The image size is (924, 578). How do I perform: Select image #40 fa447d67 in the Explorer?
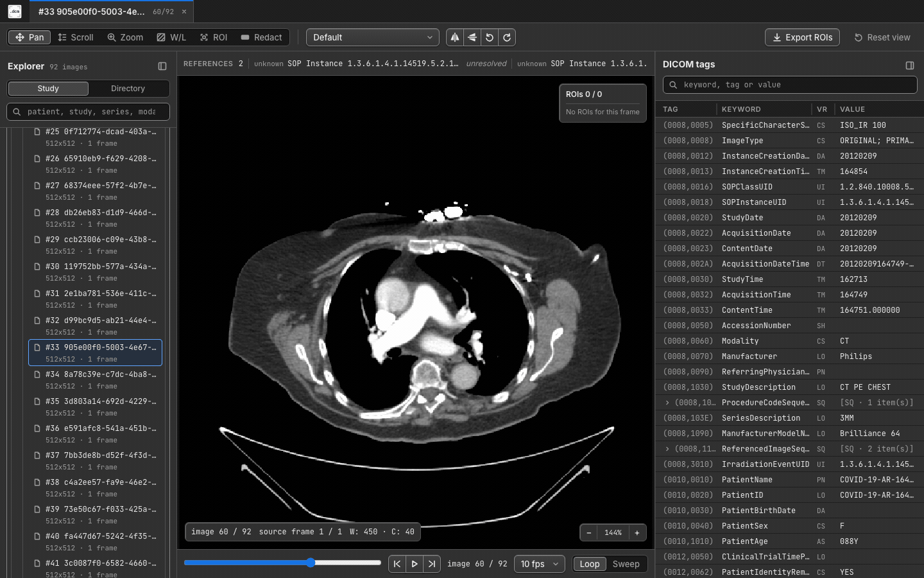click(95, 541)
